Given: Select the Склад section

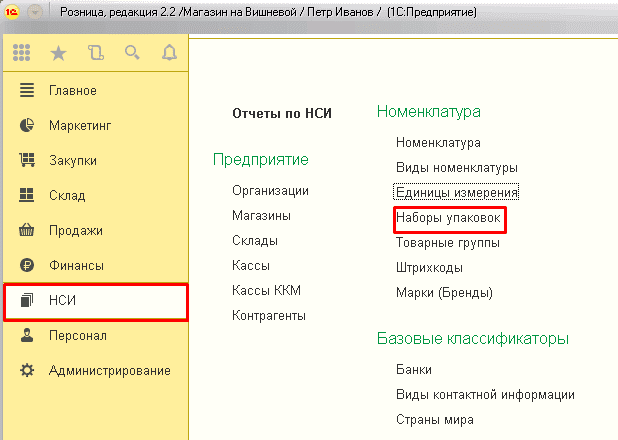Looking at the screenshot, I should tap(67, 196).
